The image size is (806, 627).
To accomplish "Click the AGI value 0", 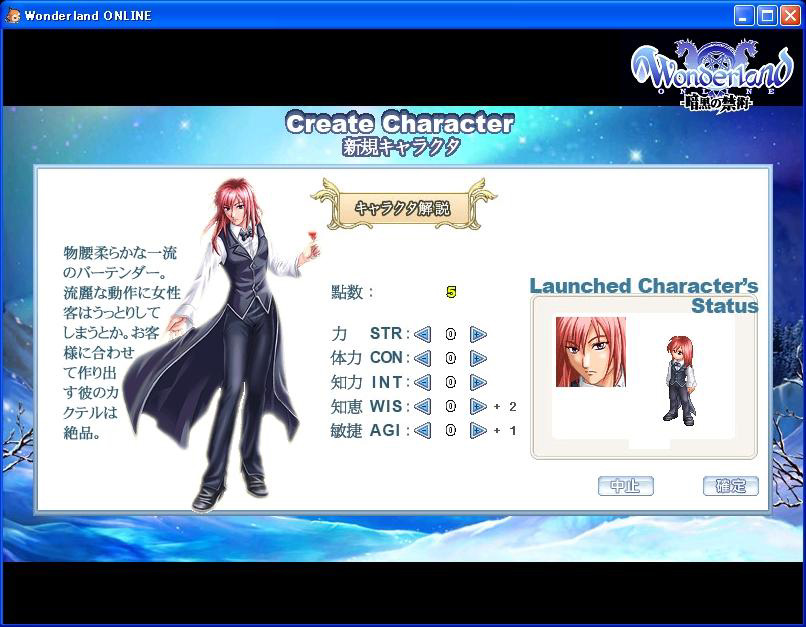I will tap(451, 430).
